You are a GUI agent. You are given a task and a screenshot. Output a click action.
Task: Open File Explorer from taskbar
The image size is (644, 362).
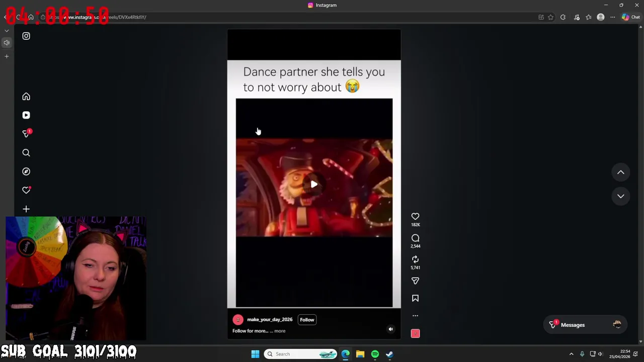[x=360, y=354]
